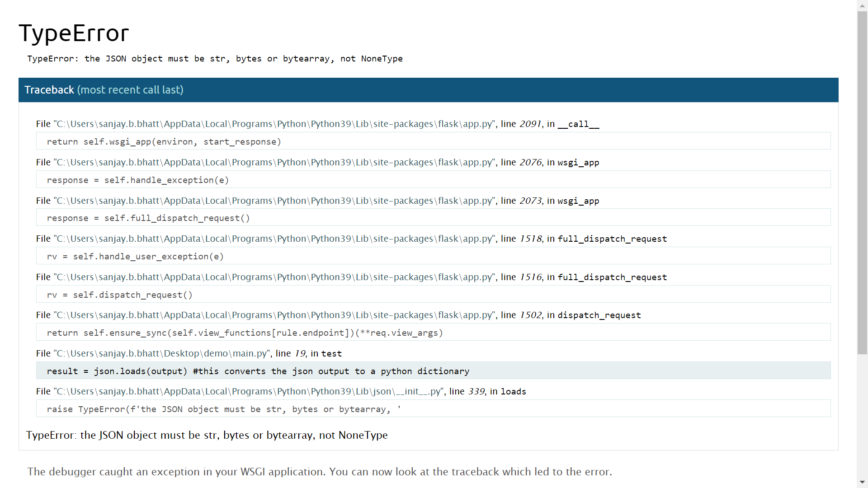Viewport: 868px width, 488px height.
Task: Click source line 'return self.wsgi_app(environ, start_response)'
Action: click(x=433, y=141)
